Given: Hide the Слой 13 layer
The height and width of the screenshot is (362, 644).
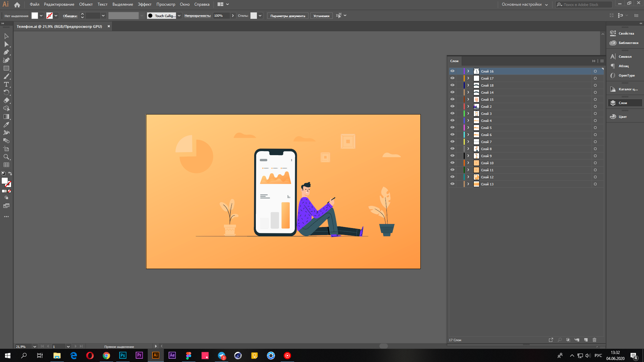Looking at the screenshot, I should (452, 184).
